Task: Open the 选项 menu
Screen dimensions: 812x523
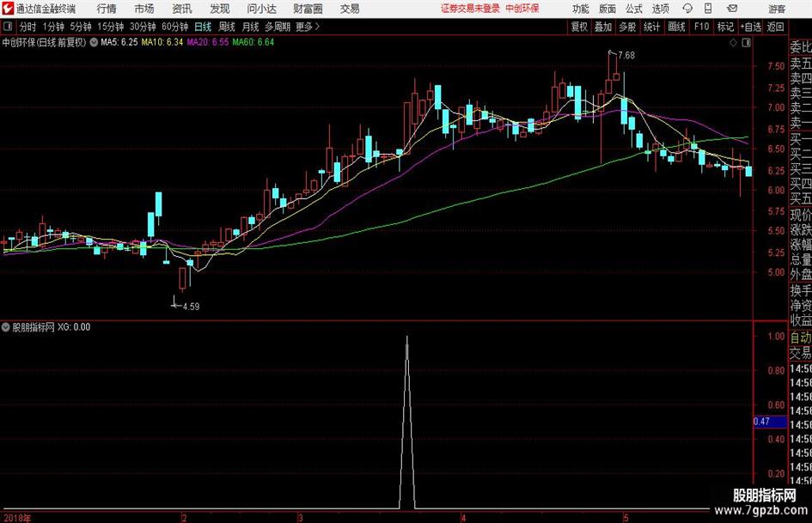Action: point(661,9)
